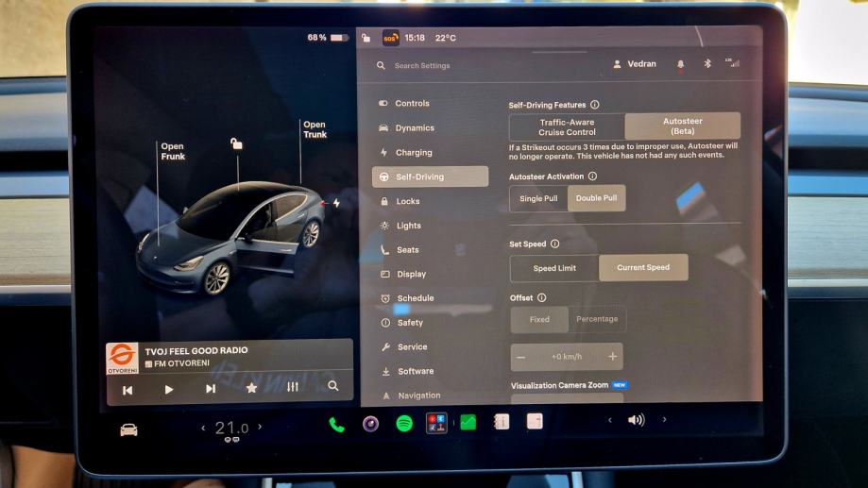Decrease speed offset with minus button
The image size is (868, 488).
521,358
